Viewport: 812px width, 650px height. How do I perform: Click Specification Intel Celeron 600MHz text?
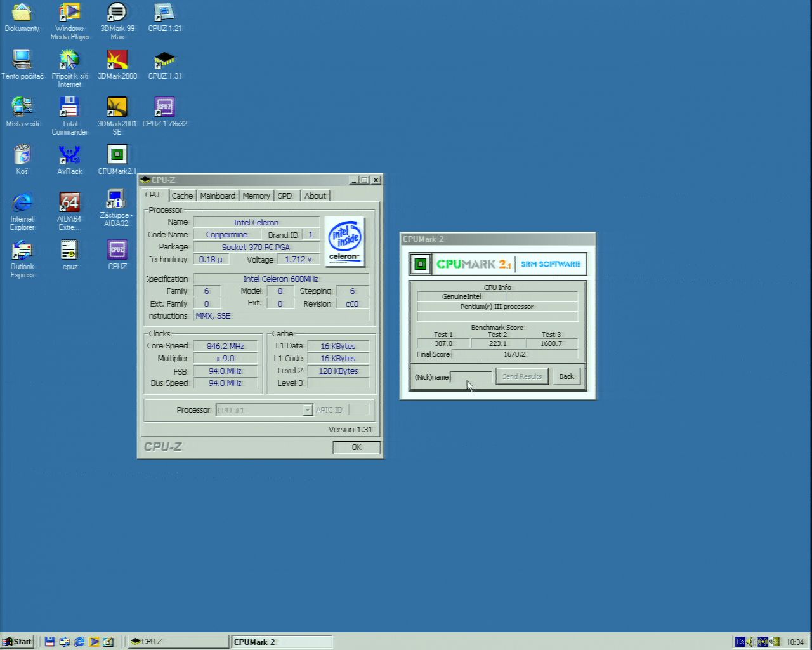click(280, 279)
